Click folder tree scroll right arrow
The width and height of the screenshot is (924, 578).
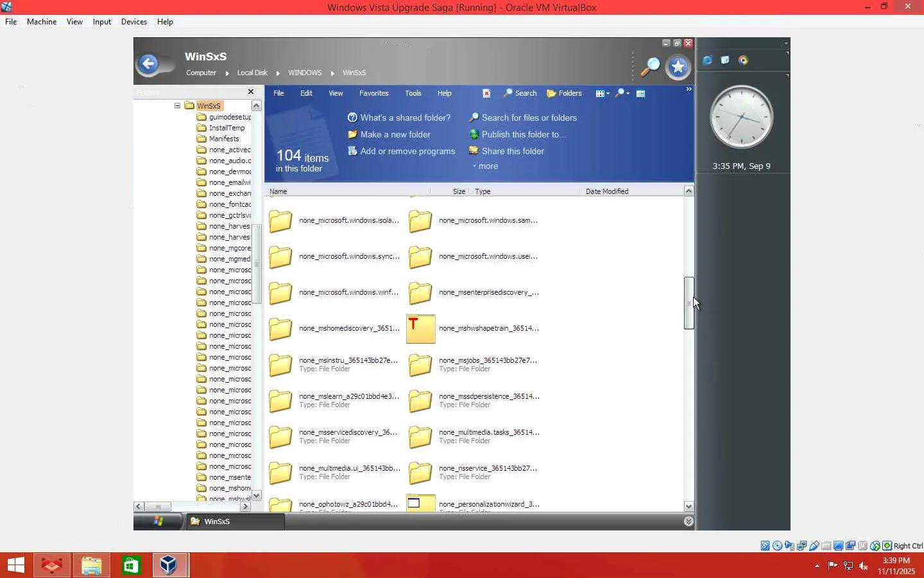(x=245, y=507)
